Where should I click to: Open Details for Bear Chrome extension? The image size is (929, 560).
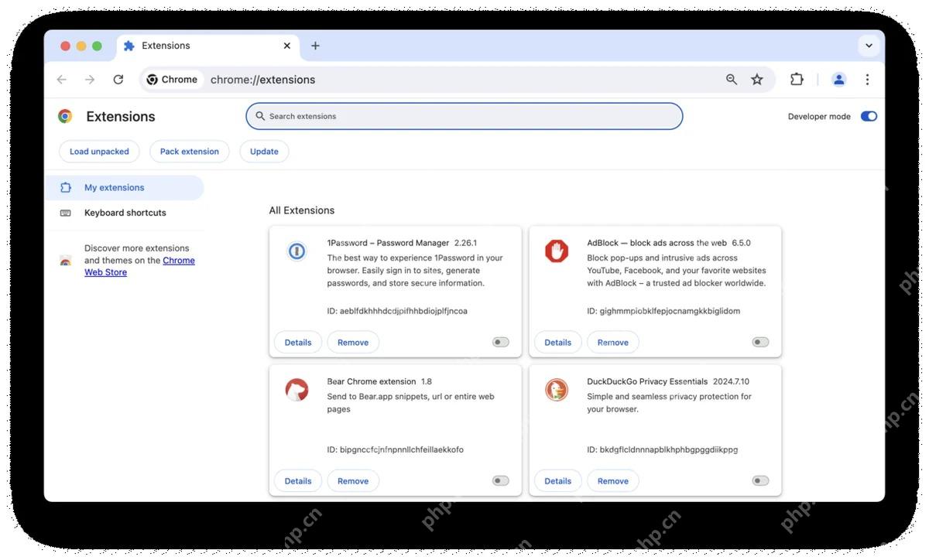298,480
